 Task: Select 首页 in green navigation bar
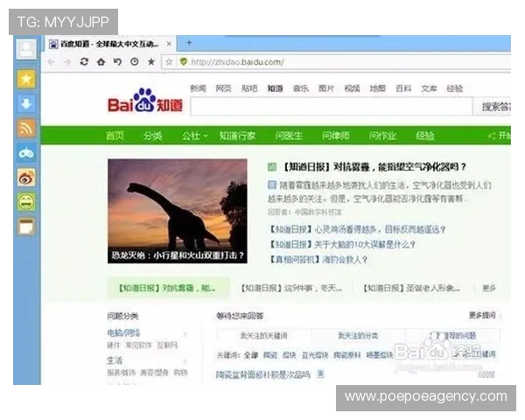coord(115,136)
